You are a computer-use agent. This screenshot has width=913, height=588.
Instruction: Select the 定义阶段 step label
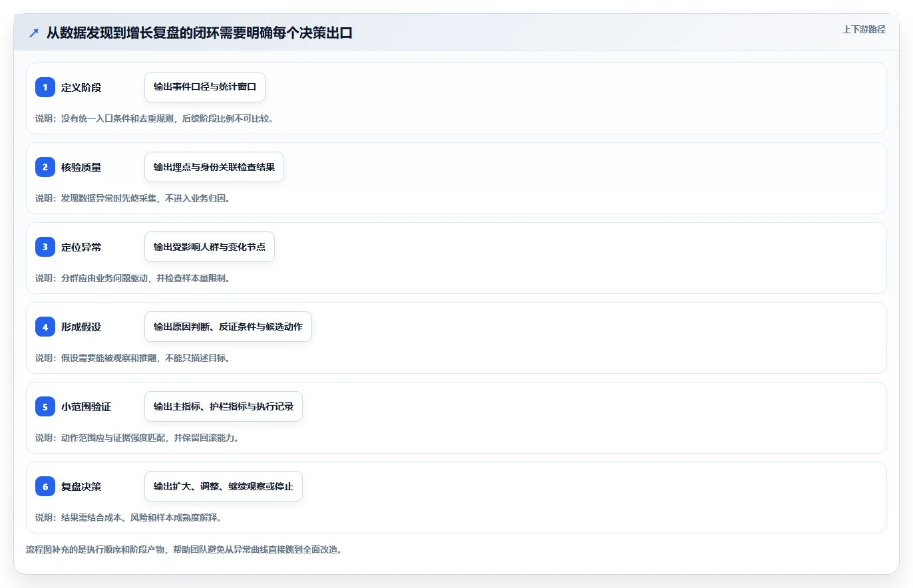(x=81, y=87)
